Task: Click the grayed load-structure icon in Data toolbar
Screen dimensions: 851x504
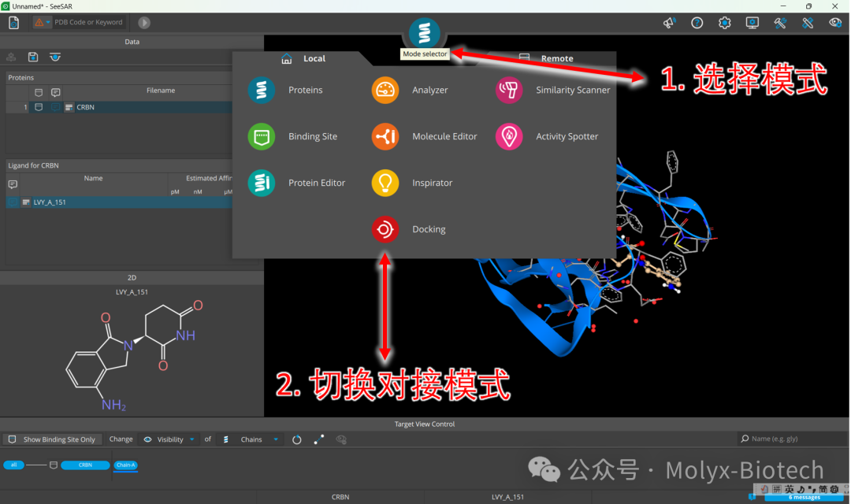Action: [11, 57]
